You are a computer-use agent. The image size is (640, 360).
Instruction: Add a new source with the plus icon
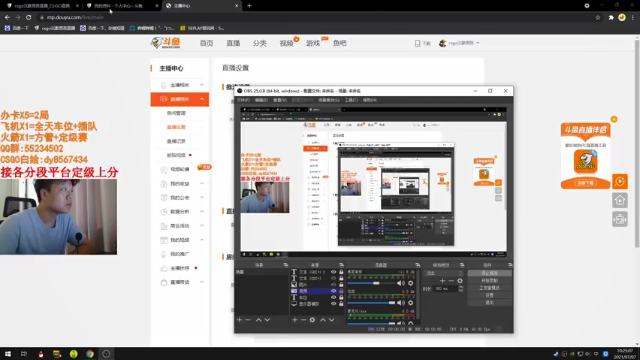[295, 320]
